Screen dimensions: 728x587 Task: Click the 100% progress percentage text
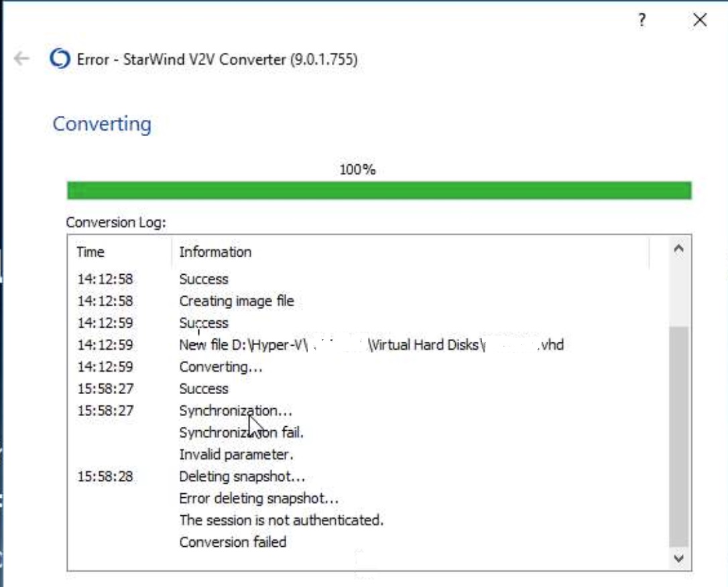pos(357,170)
